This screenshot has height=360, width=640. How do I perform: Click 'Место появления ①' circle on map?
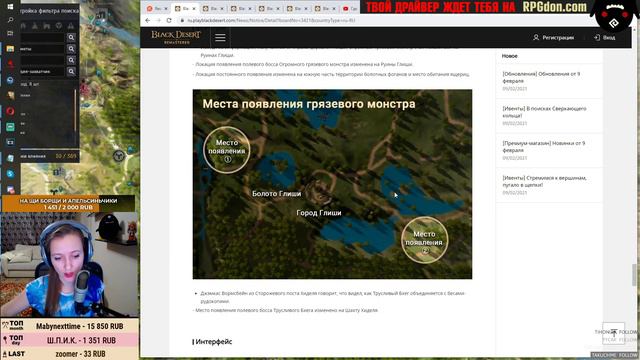coord(227,150)
